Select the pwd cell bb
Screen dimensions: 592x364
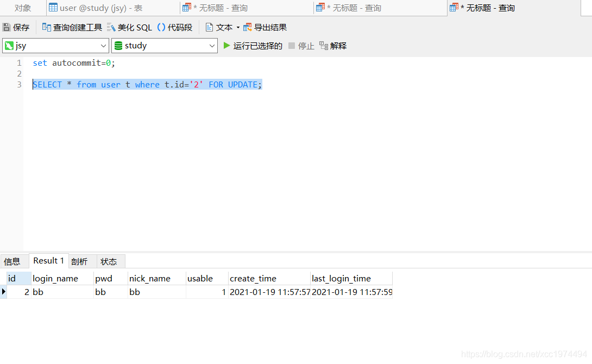coord(111,292)
